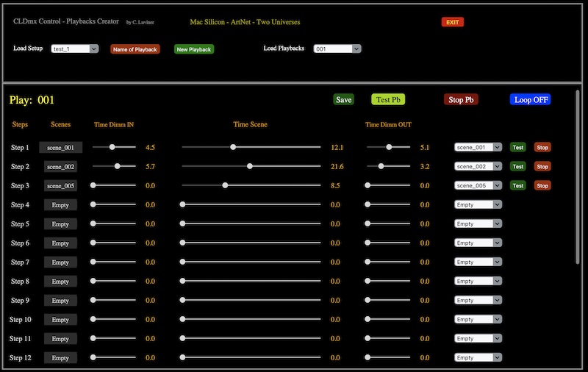Click the red EXIT button
Viewport: 588px width, 372px height.
(452, 22)
